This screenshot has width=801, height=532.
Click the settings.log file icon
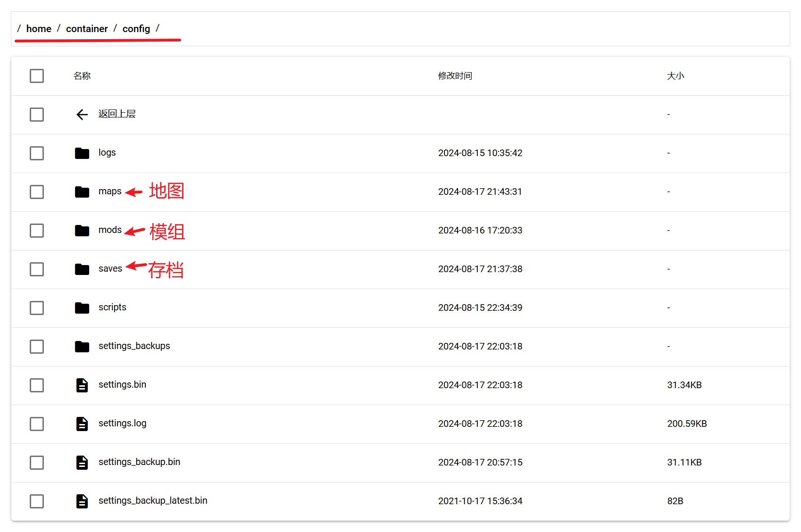click(x=82, y=424)
